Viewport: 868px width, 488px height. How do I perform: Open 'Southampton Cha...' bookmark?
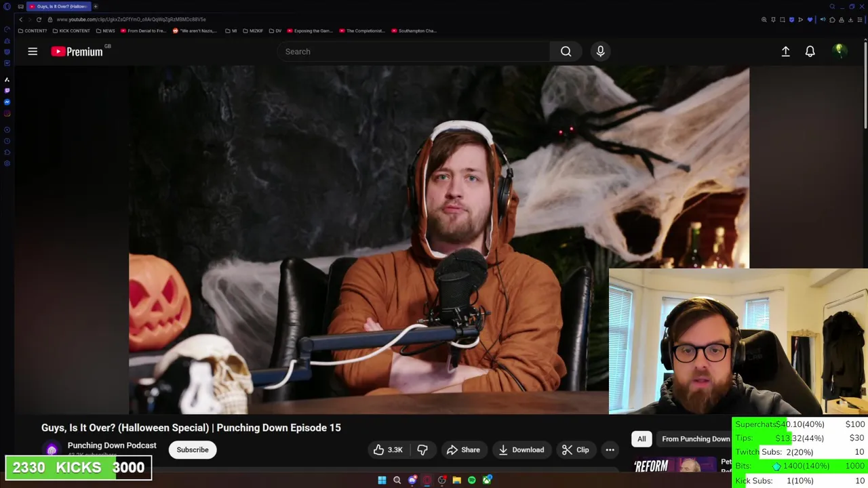point(414,30)
